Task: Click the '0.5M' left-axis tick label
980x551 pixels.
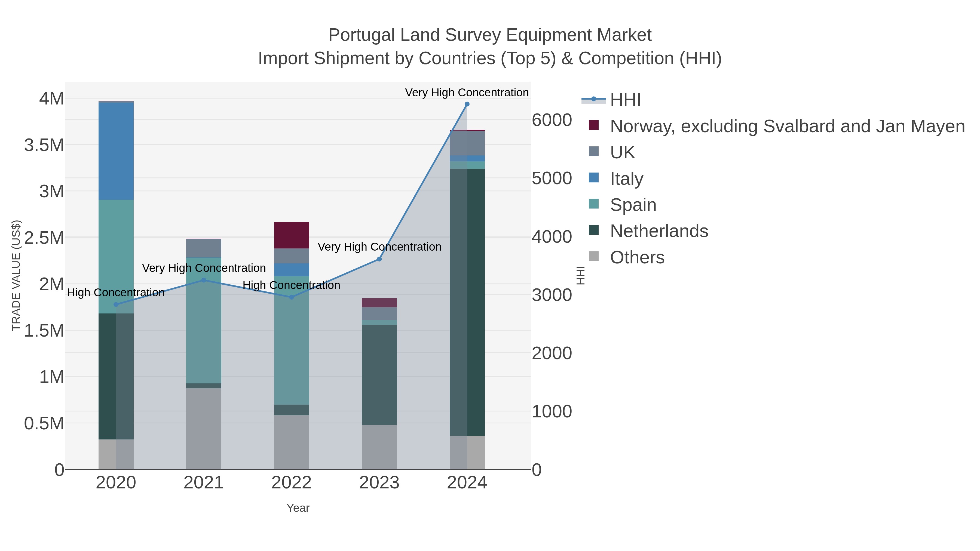Action: point(44,423)
